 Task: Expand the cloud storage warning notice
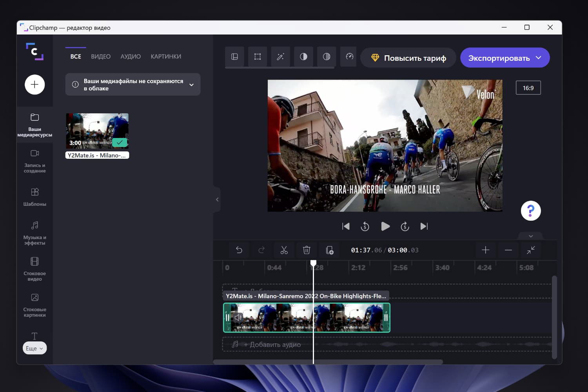(191, 85)
